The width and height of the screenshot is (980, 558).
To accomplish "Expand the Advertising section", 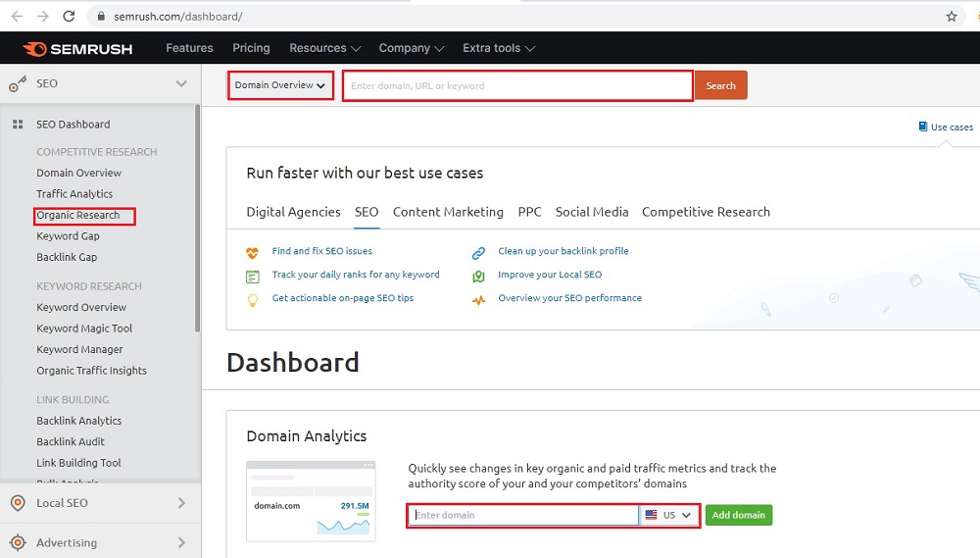I will (x=181, y=542).
